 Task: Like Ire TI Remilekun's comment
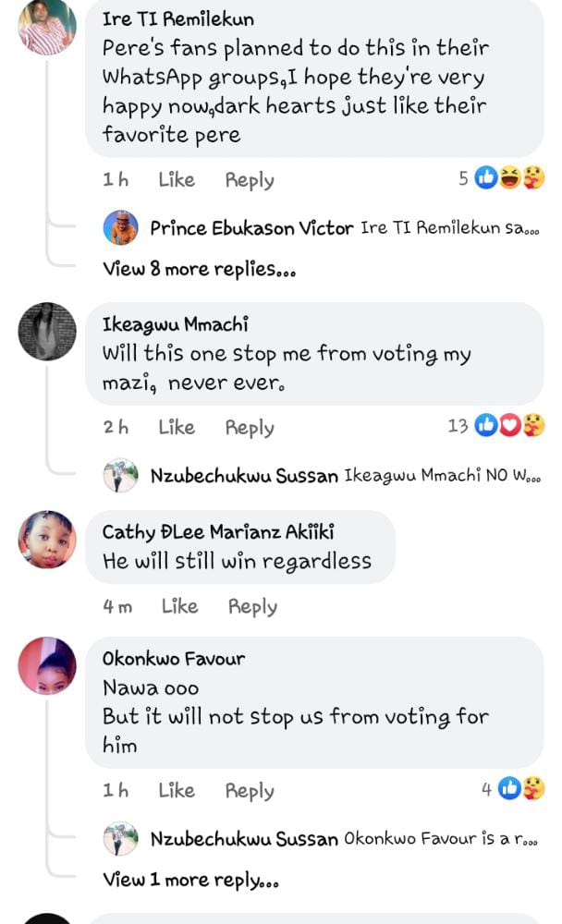pyautogui.click(x=176, y=180)
